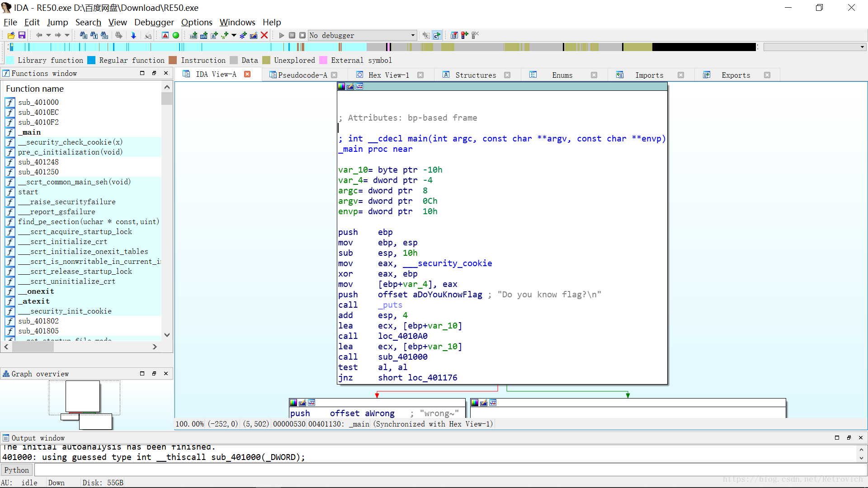Viewport: 868px width, 488px height.
Task: Switch to the Structures tab
Action: click(x=476, y=75)
